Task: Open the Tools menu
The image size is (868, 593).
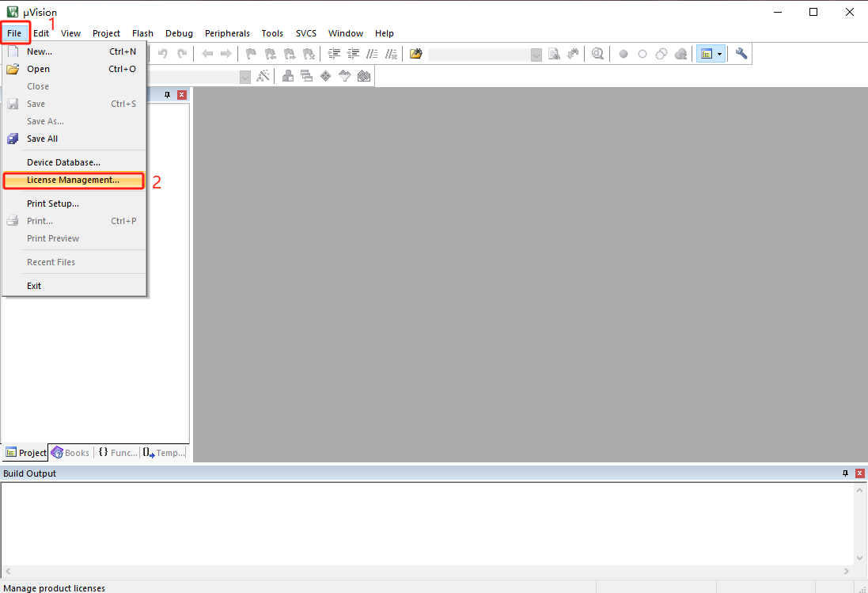Action: [272, 33]
